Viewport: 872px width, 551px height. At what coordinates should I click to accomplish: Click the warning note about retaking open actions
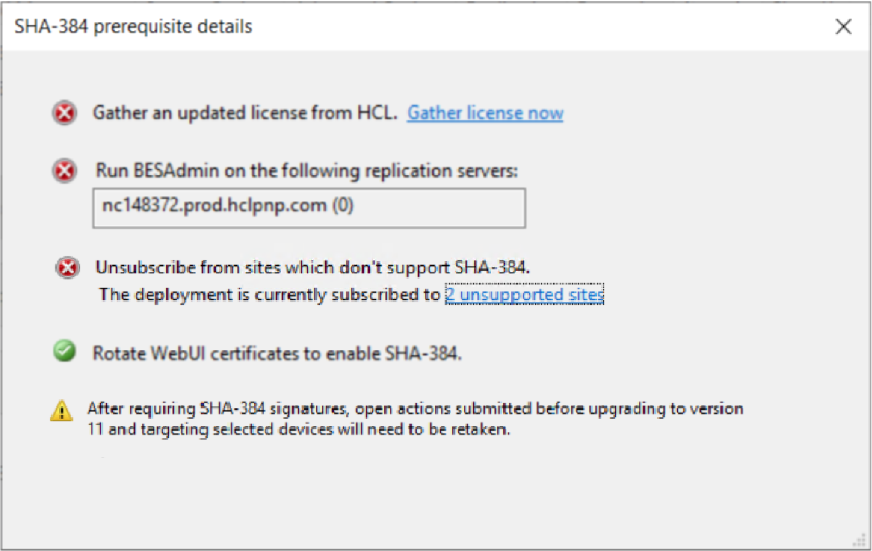coord(415,419)
